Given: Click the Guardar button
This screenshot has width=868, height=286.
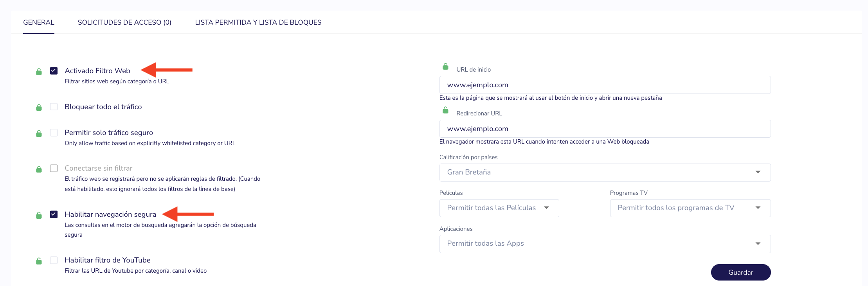Looking at the screenshot, I should point(741,272).
